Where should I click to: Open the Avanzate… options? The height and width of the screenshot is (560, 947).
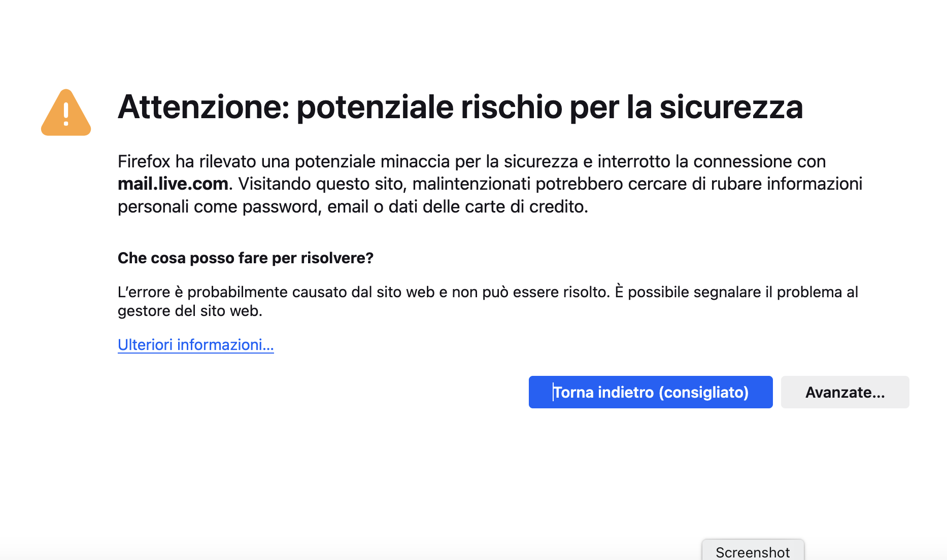coord(845,392)
